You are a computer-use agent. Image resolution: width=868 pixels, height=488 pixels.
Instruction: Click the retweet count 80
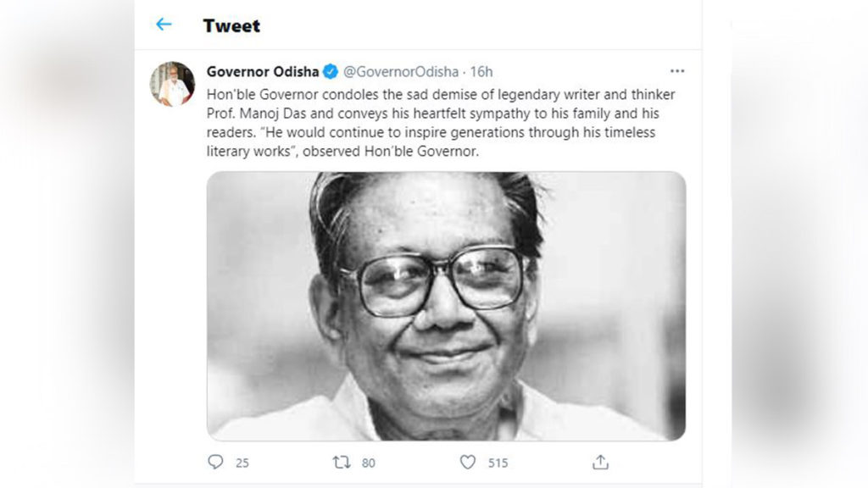(369, 463)
